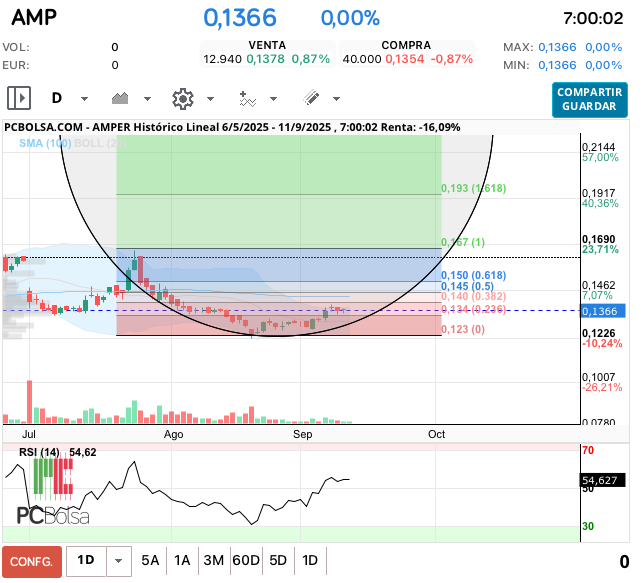Click the boxed 1D period selector
Screen dimensions: 643x583
(x=86, y=560)
